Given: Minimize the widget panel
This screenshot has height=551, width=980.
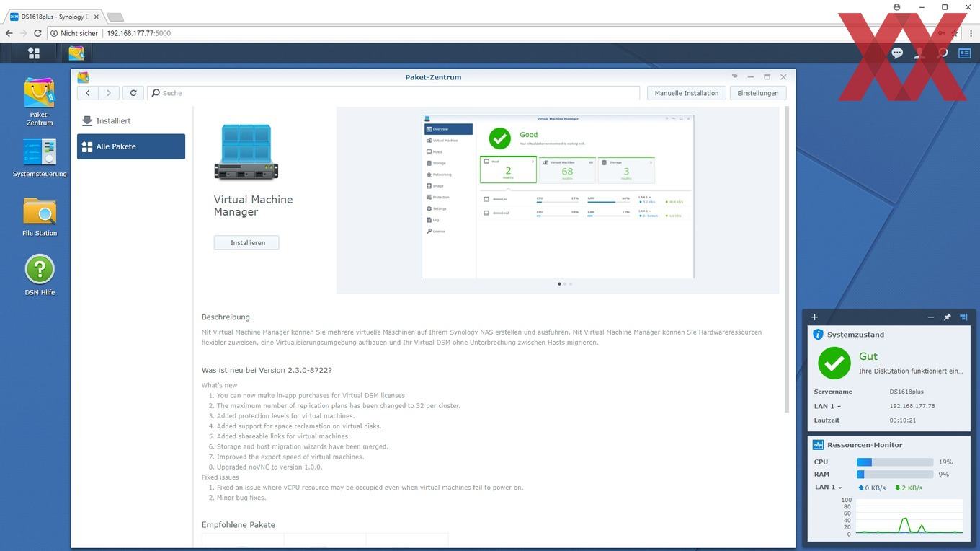Looking at the screenshot, I should (930, 317).
